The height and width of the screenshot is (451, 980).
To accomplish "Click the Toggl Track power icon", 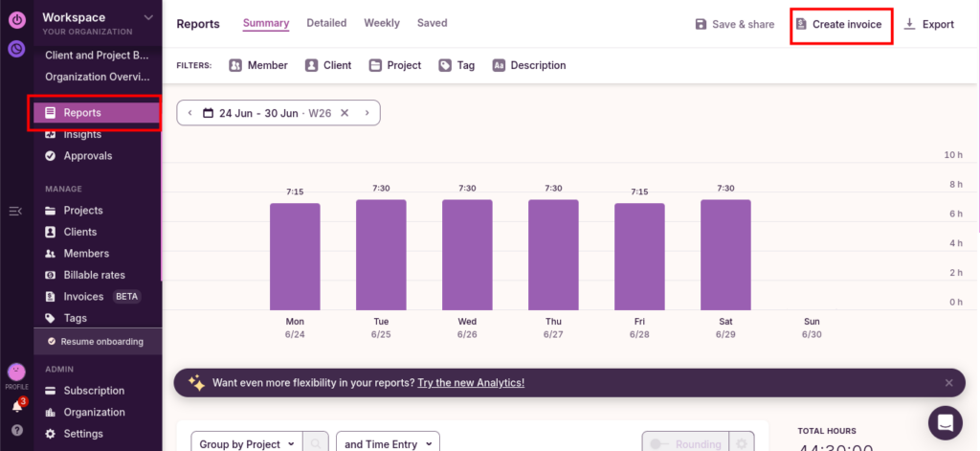I will pos(16,17).
